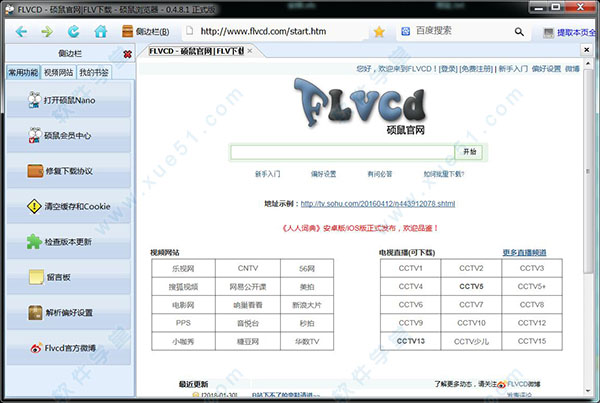Click the FLVCD 硕鼠官网 logo
The width and height of the screenshot is (600, 403).
[x=360, y=105]
